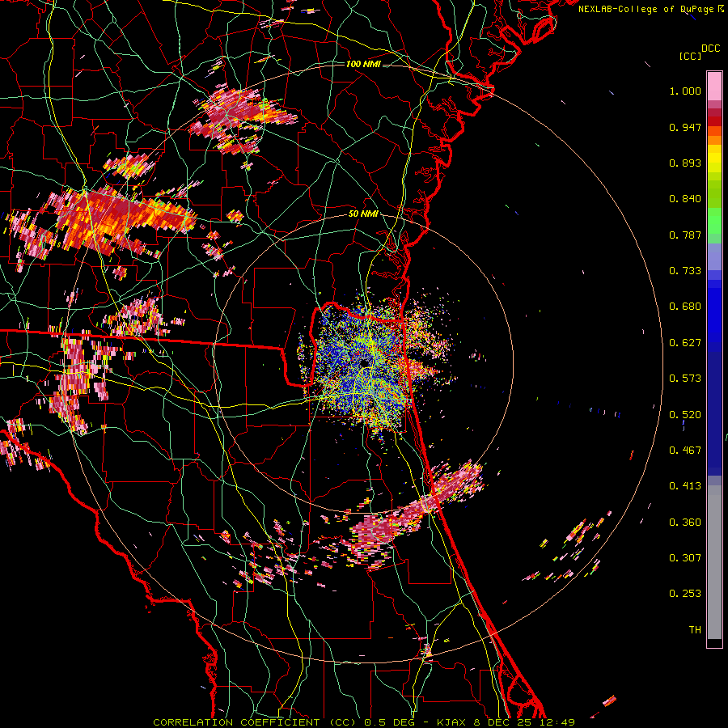Screen dimensions: 728x728
Task: Click the 0.840 scale value
Action: 685,199
